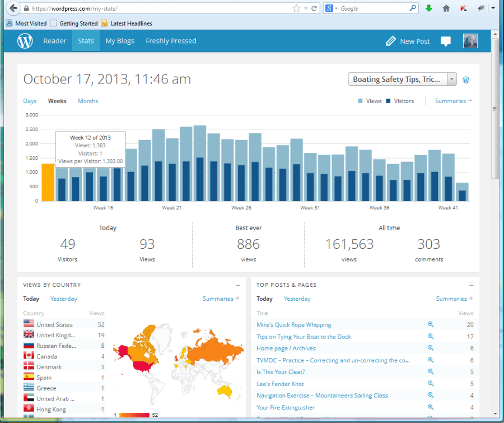
Task: Open the Boating Safety Tips blog dropdown
Action: tap(402, 80)
